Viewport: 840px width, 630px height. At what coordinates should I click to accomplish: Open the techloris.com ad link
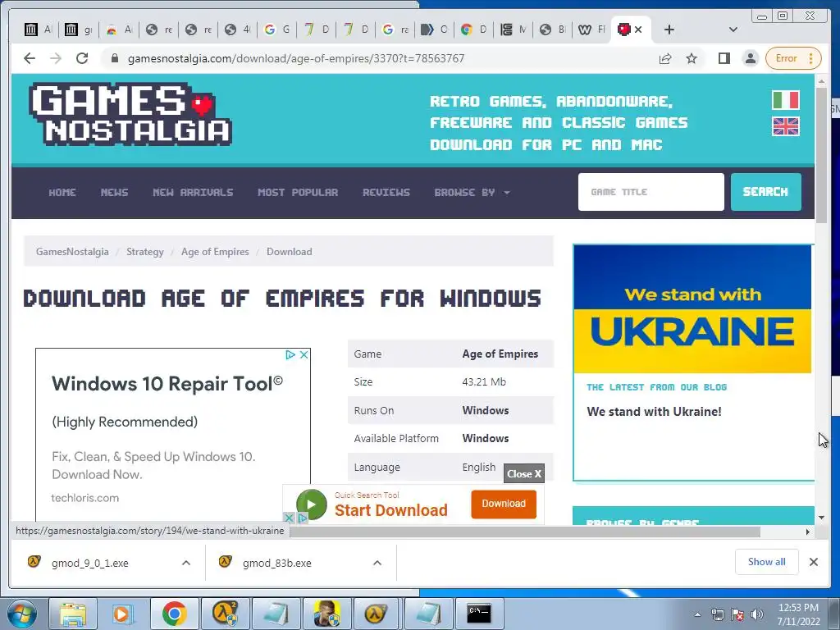point(84,498)
